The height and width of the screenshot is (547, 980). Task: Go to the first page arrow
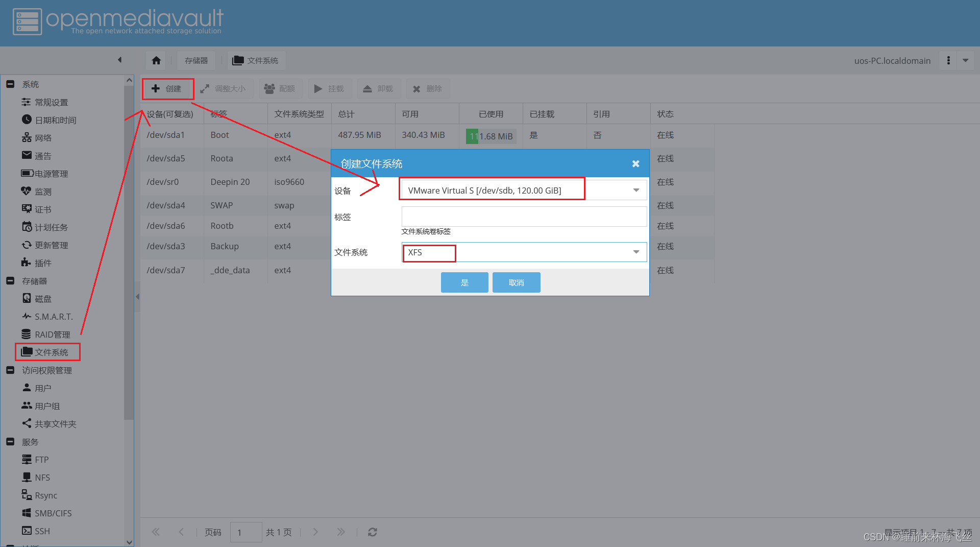click(x=156, y=532)
